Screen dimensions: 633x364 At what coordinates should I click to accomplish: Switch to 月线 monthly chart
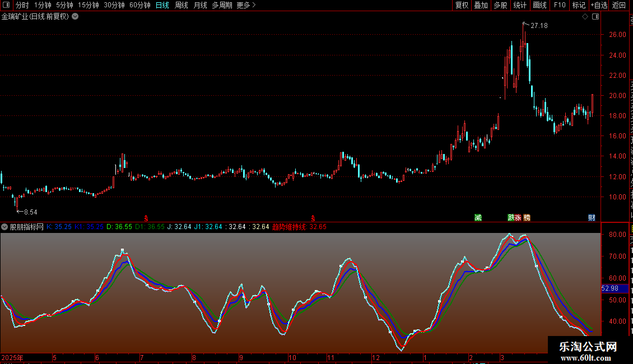pos(200,5)
